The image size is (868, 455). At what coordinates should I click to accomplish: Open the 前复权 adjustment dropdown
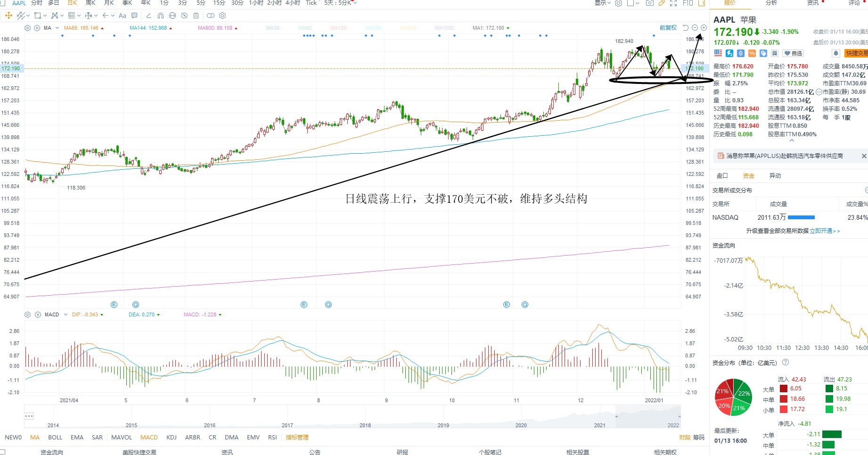668,28
